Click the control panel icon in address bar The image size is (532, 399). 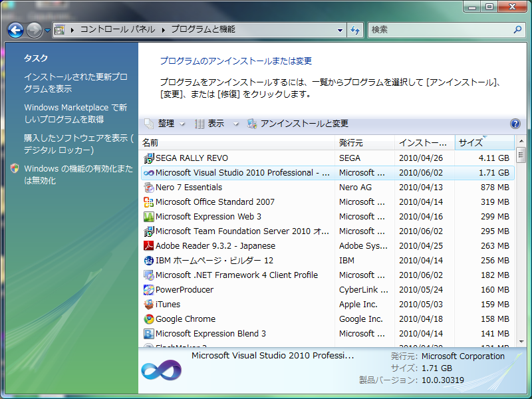coord(60,30)
